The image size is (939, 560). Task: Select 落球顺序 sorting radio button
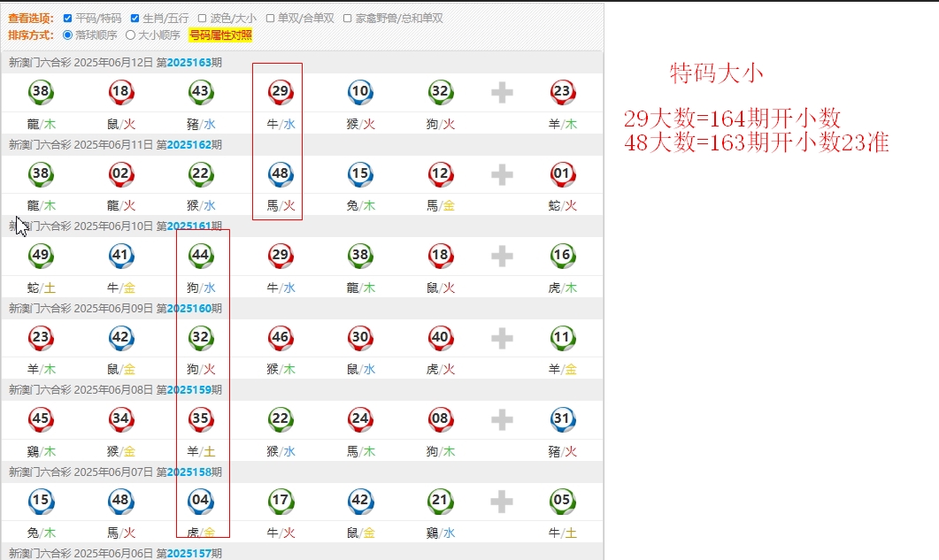(x=67, y=35)
